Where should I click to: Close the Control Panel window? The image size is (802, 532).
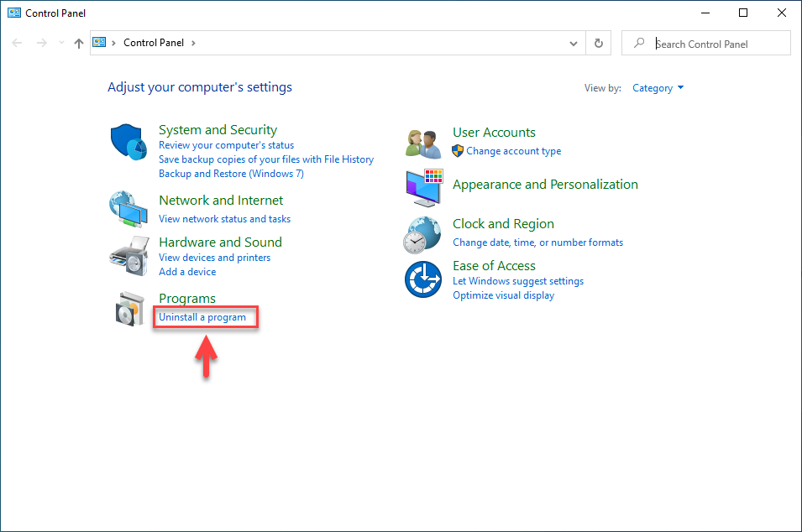782,13
